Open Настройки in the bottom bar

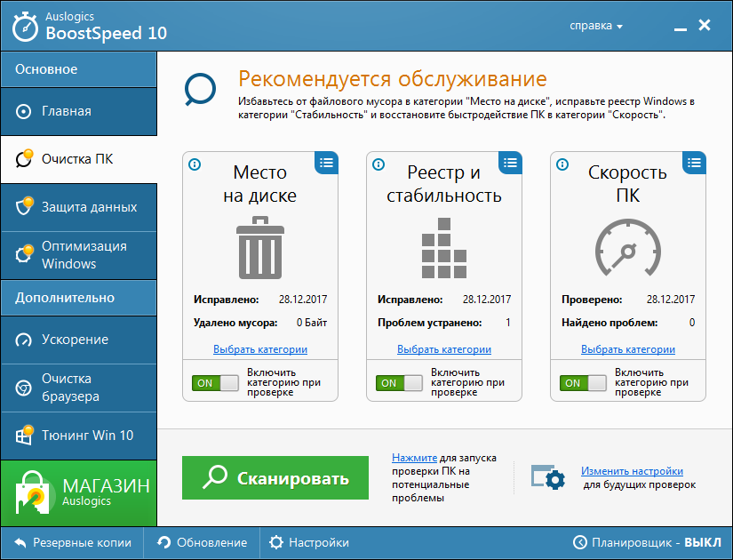coord(309,543)
